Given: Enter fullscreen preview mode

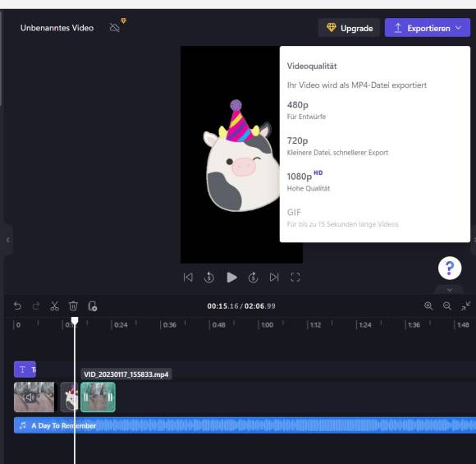Looking at the screenshot, I should [295, 277].
